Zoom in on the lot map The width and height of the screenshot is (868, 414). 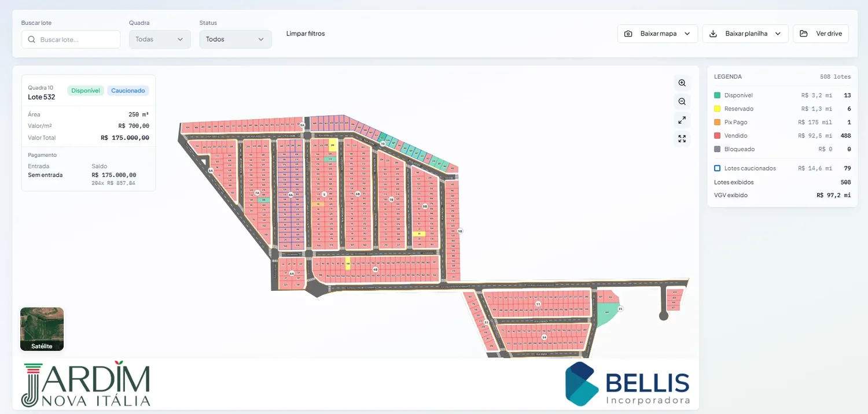[x=682, y=83]
